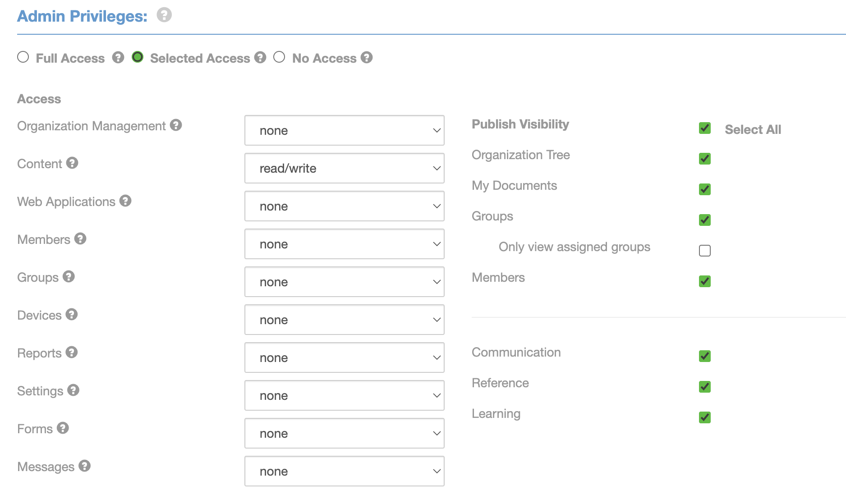Uncheck Groups publish visibility checkbox

(705, 220)
